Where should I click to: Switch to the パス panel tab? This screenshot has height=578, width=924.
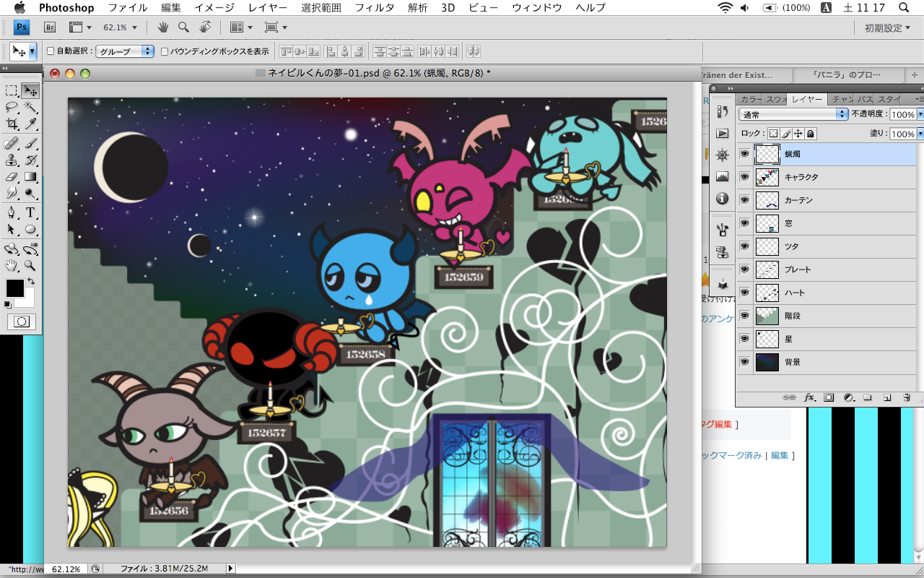point(864,99)
